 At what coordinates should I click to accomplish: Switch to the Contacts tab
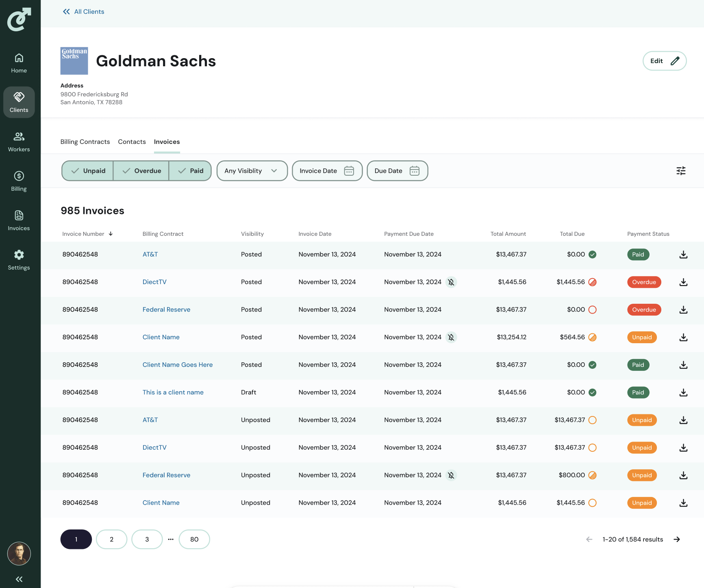click(132, 142)
